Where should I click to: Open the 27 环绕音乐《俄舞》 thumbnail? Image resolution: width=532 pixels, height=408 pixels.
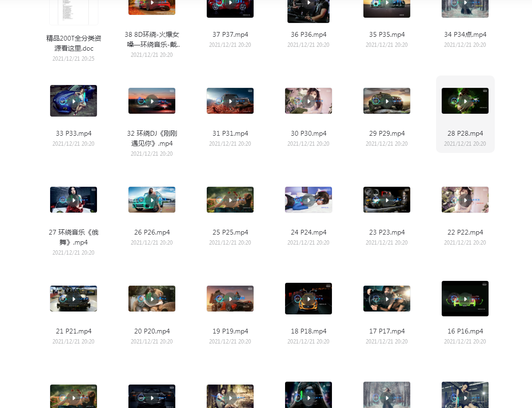74,200
